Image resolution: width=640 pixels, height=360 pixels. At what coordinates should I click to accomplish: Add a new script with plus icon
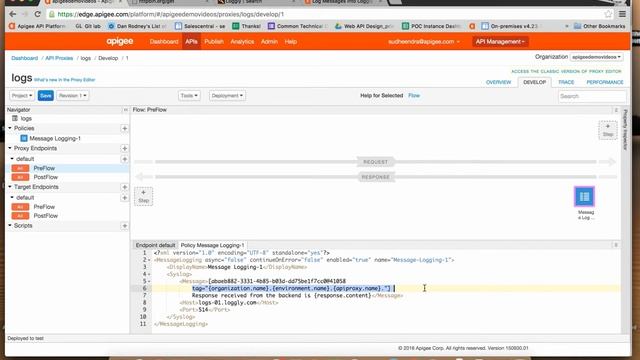[x=124, y=226]
